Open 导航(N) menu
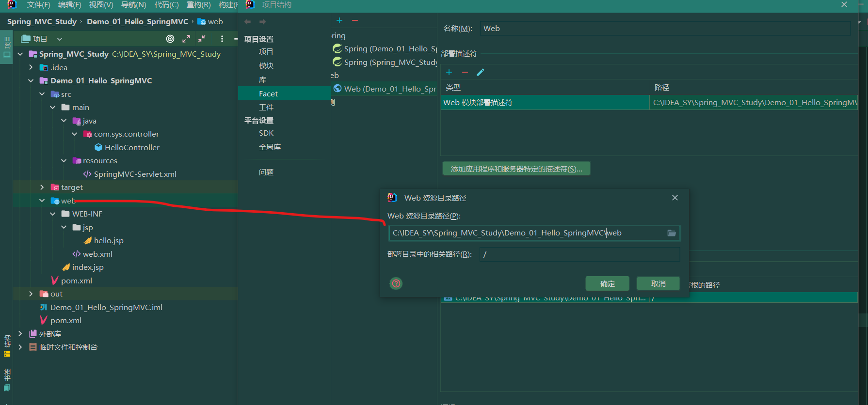868x405 pixels. tap(133, 4)
